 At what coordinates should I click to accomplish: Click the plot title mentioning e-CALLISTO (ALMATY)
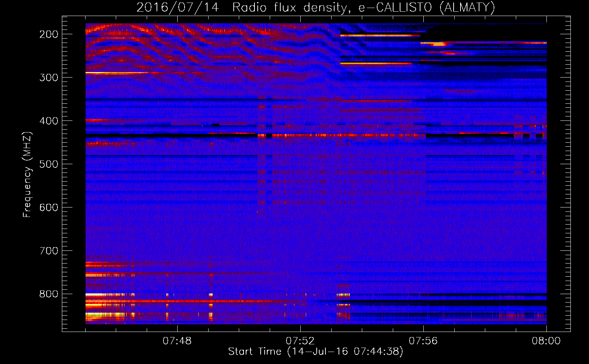(x=316, y=7)
